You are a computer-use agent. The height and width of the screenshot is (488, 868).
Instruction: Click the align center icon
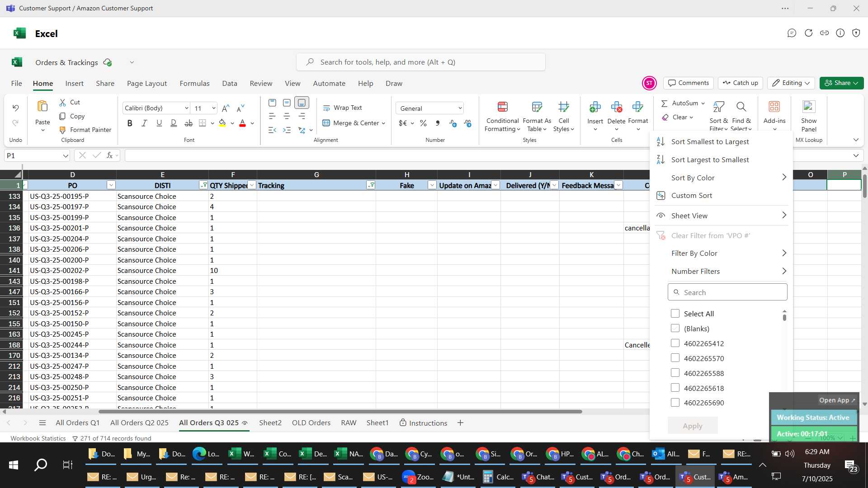287,117
